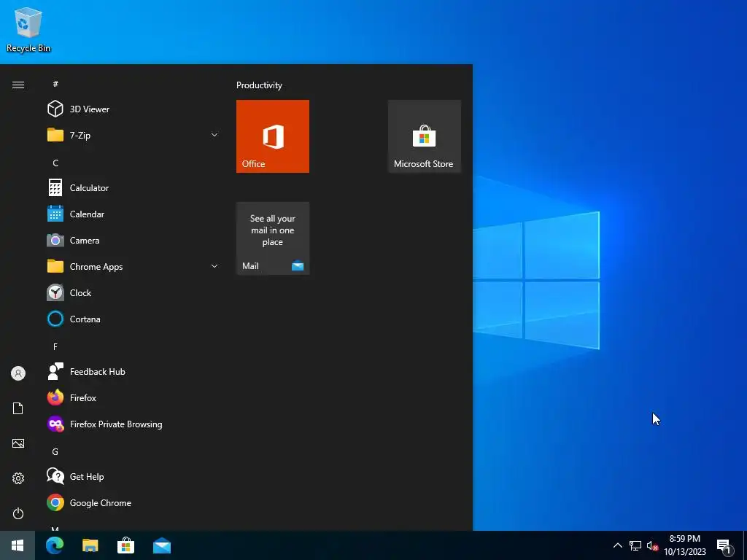Click the C letter group header
747x560 pixels.
(55, 163)
